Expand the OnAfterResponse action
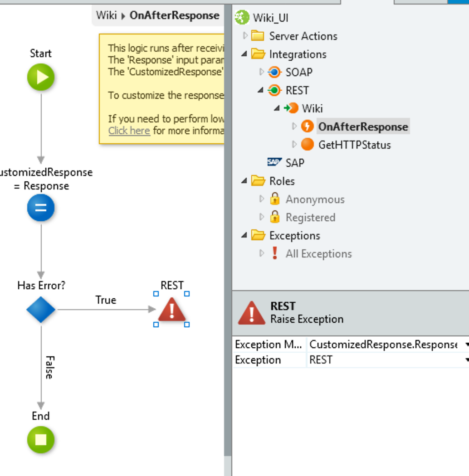 (294, 126)
